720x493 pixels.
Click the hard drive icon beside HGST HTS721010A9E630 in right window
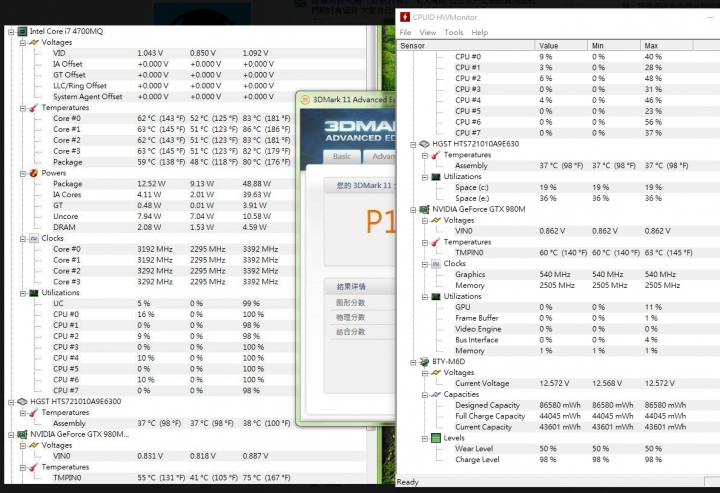[424, 144]
